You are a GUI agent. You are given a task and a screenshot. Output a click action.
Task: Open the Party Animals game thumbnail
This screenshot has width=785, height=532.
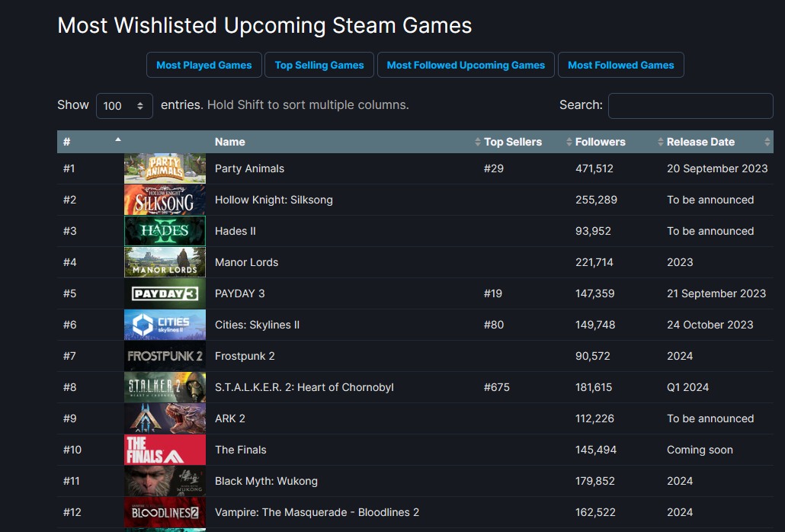point(165,168)
